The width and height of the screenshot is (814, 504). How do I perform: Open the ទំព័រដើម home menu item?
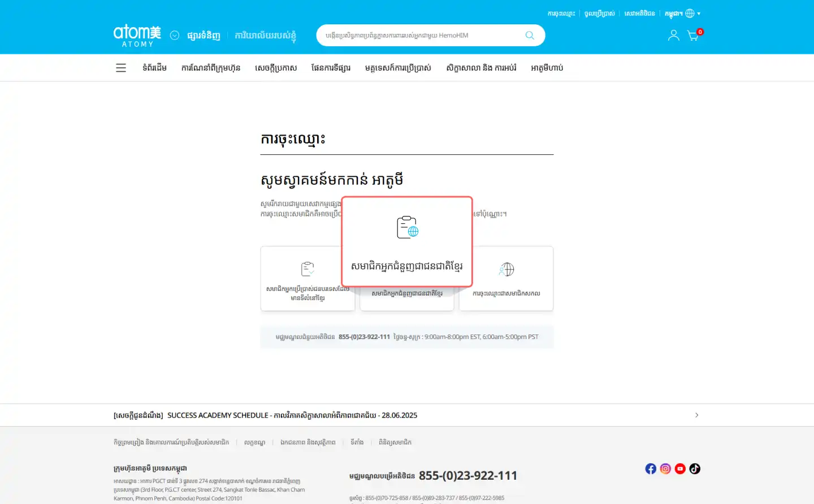[x=154, y=68]
